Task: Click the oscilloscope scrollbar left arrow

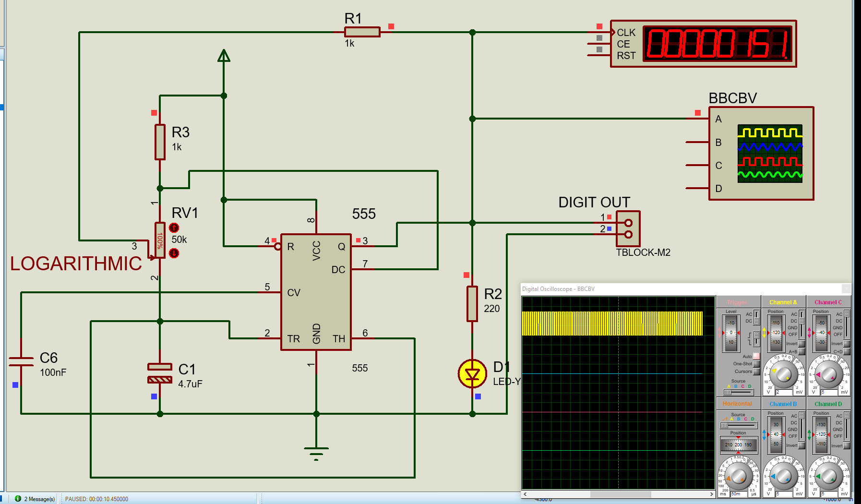Action: coord(526,494)
